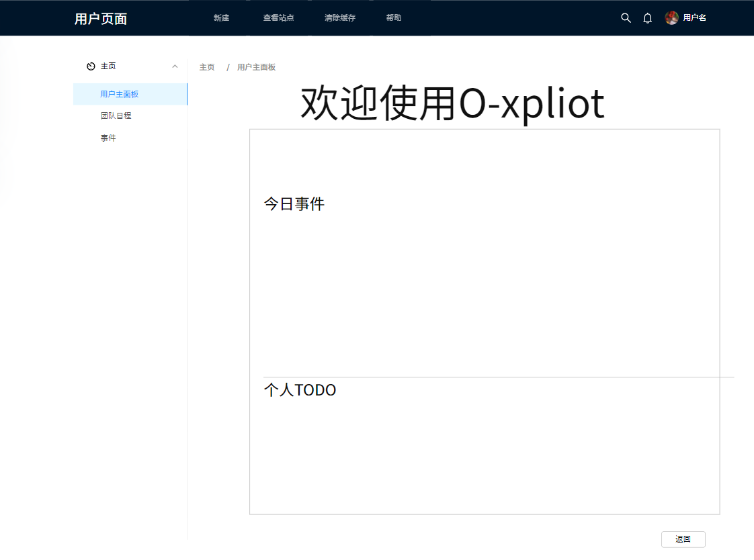Open the search icon in the top bar

tap(626, 18)
